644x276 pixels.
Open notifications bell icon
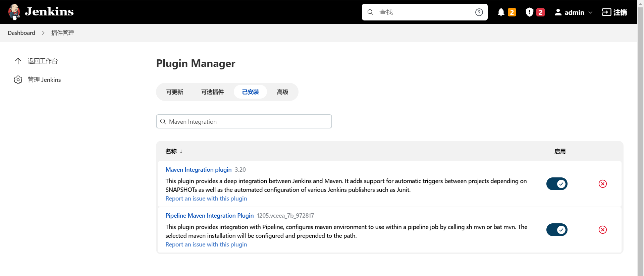tap(501, 12)
